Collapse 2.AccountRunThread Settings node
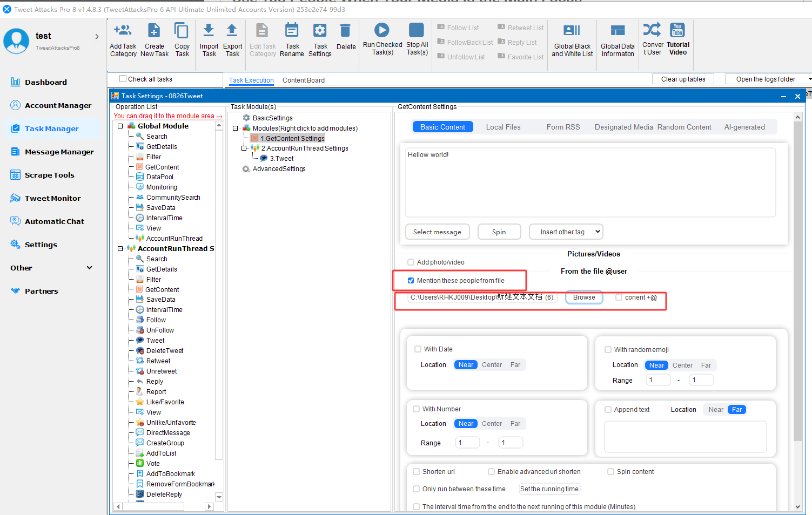 tap(244, 148)
